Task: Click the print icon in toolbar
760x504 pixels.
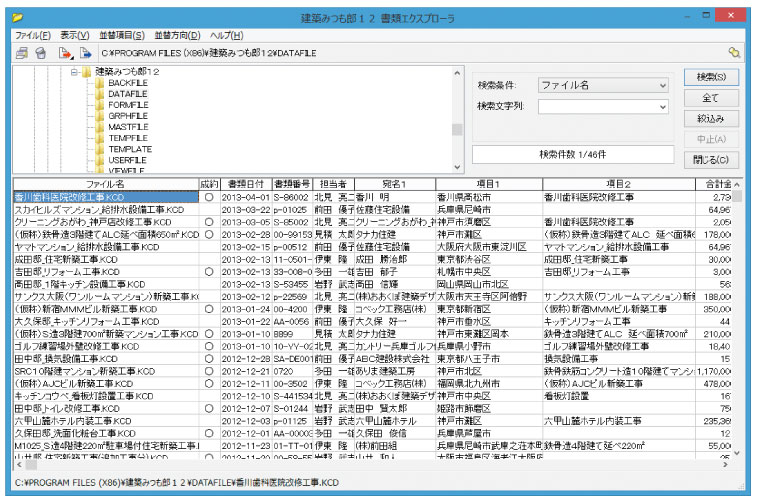Action: [x=22, y=53]
